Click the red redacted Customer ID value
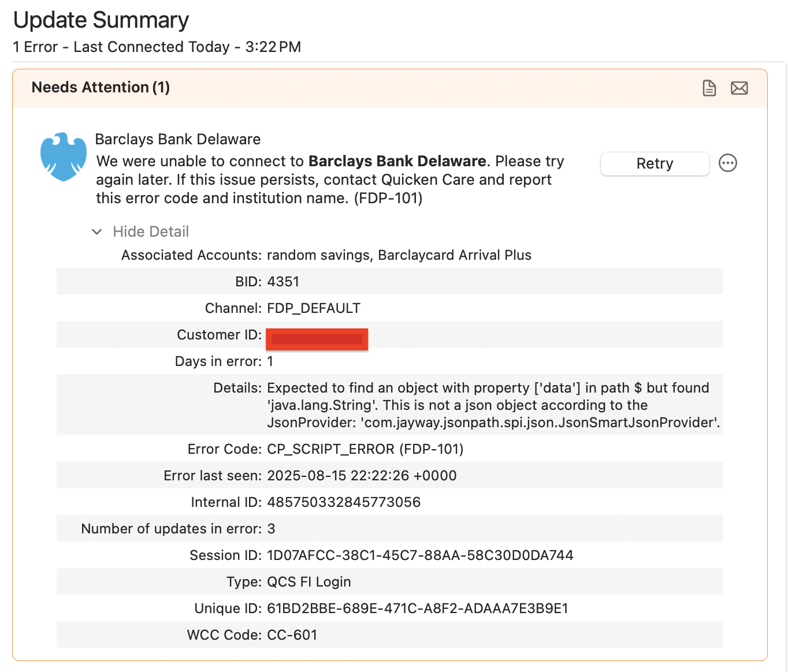The width and height of the screenshot is (788, 672). [317, 339]
